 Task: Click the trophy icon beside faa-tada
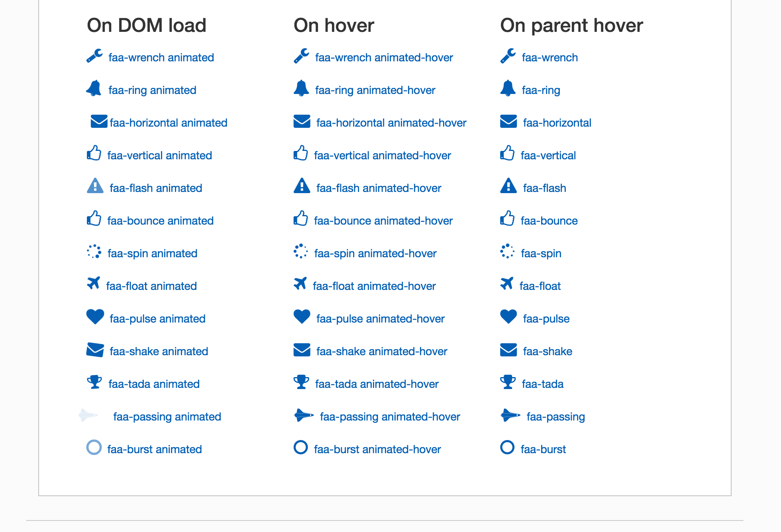pos(508,382)
